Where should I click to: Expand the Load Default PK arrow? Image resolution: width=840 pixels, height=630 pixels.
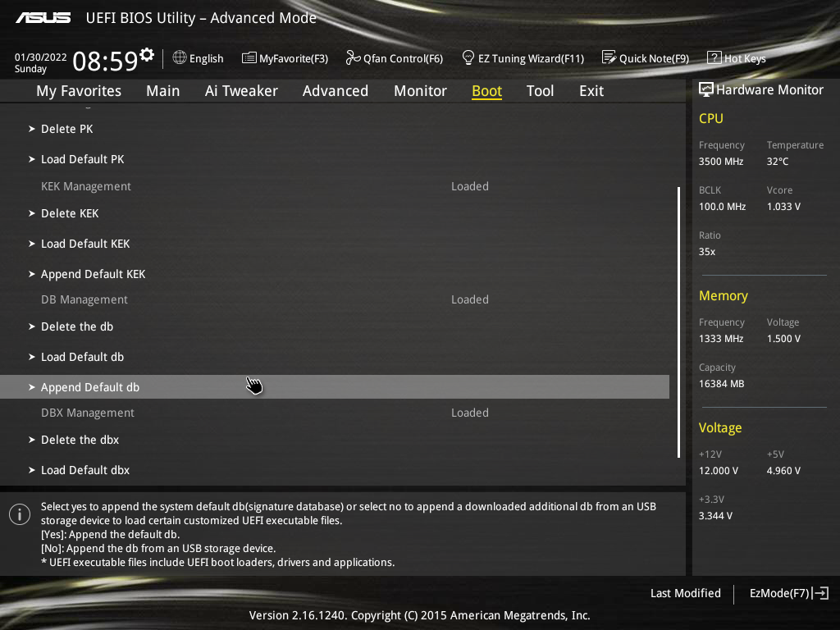(32, 160)
